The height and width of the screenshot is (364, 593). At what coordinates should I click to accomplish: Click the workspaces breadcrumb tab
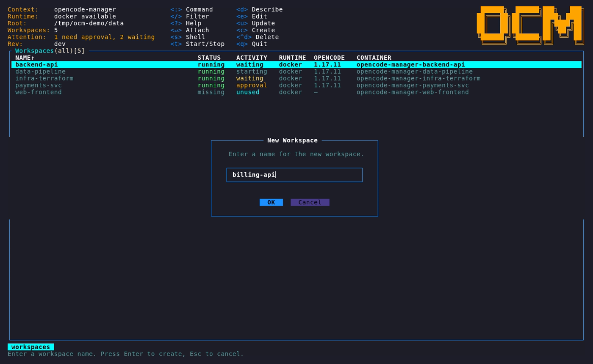pos(31,347)
